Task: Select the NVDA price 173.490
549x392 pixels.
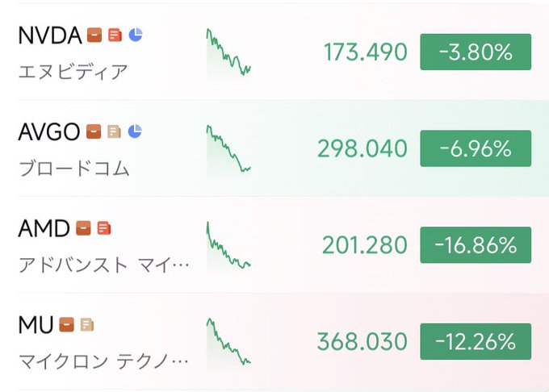Action: 366,53
